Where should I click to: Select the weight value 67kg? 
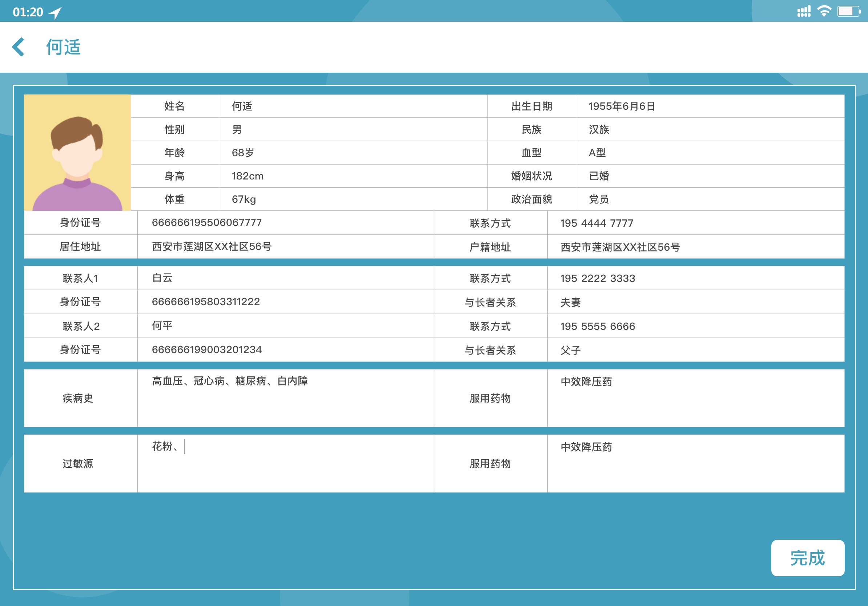pos(244,199)
